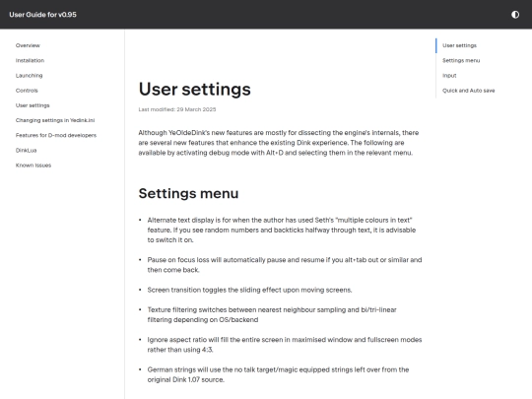Open the Known Issues page

(x=33, y=166)
